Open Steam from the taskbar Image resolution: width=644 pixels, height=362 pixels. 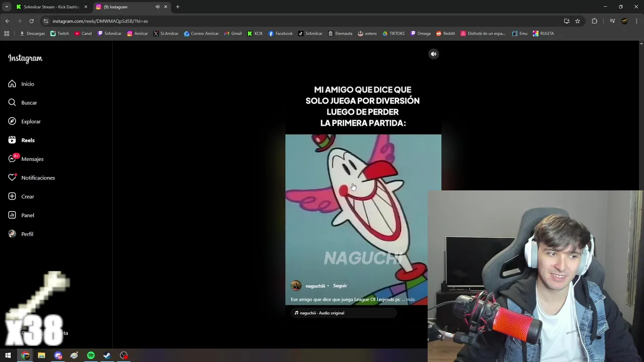point(107,355)
